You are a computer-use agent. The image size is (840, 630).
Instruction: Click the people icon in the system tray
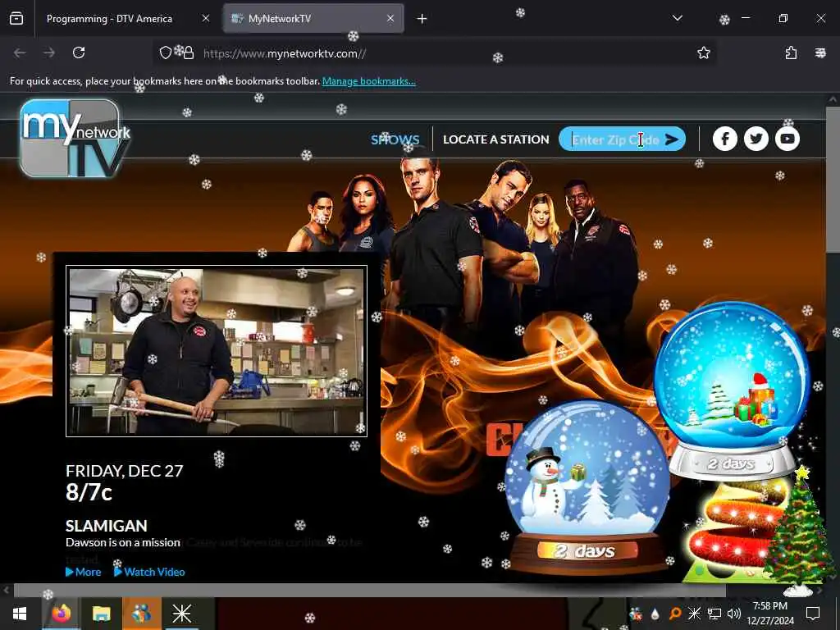point(636,614)
